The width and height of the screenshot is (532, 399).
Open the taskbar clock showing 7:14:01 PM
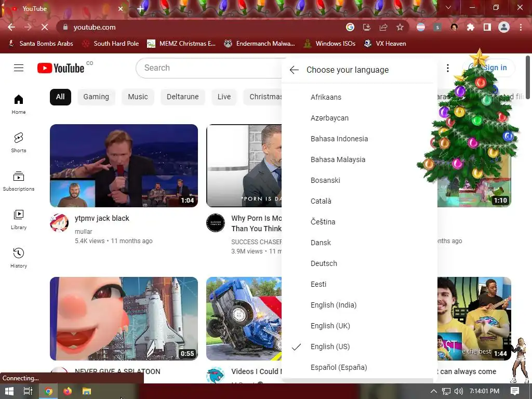click(484, 391)
